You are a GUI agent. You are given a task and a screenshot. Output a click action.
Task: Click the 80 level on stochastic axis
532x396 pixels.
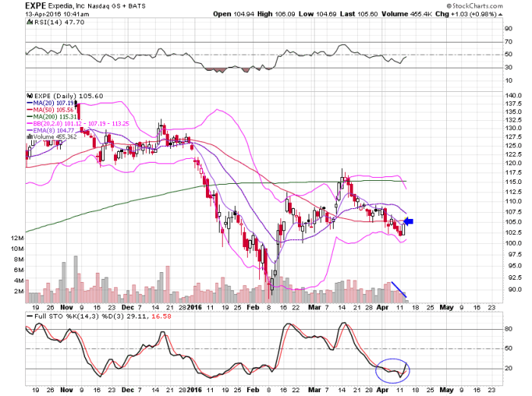508,329
